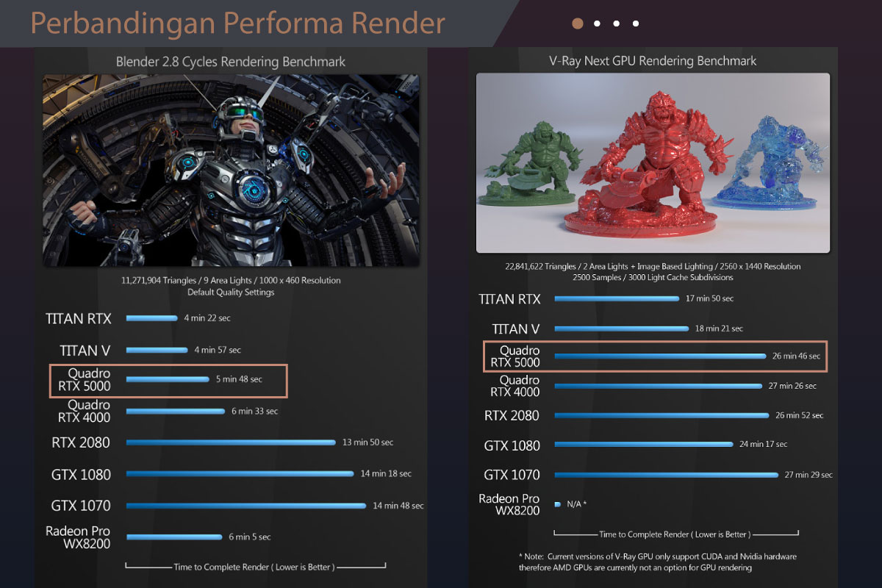
Task: Click the '11,271,904 Triangles' spec line
Action: pos(231,280)
